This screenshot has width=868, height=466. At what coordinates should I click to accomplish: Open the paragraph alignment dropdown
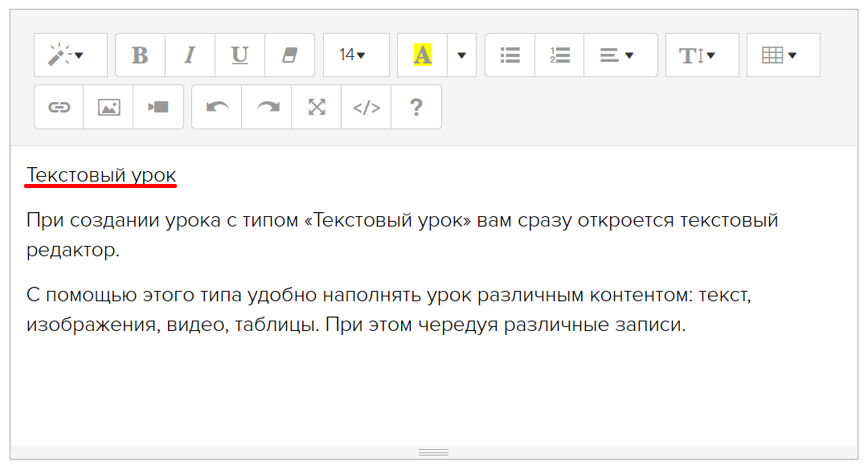[x=620, y=55]
